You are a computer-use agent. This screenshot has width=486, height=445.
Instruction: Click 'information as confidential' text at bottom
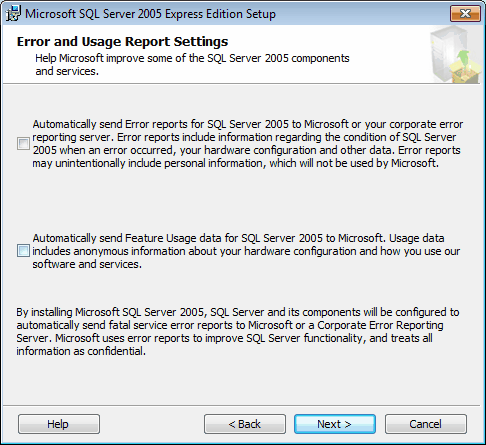pyautogui.click(x=81, y=351)
